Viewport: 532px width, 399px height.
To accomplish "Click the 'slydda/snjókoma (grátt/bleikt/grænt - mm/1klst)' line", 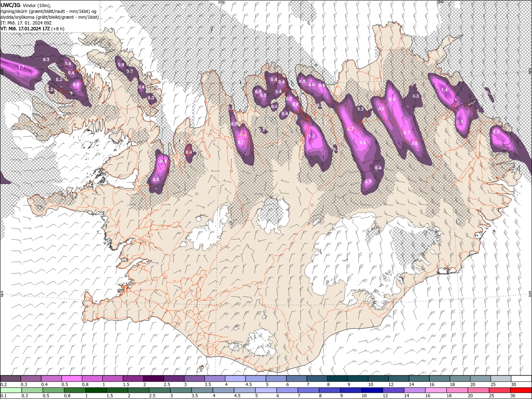I will click(x=49, y=17).
